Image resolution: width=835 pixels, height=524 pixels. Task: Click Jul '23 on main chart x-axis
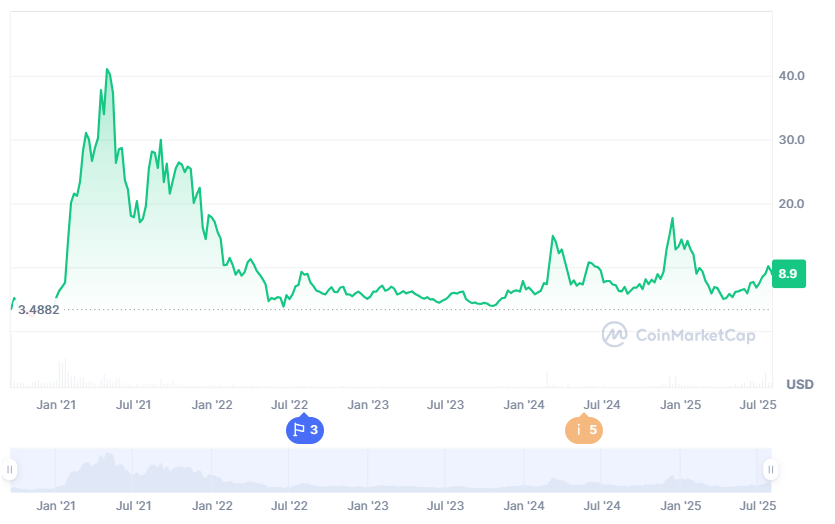coord(446,405)
